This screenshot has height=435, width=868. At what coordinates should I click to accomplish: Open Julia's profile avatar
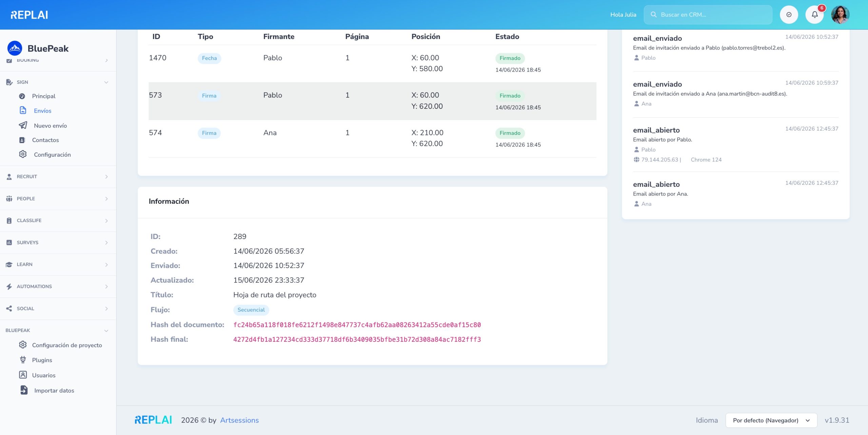pos(840,15)
